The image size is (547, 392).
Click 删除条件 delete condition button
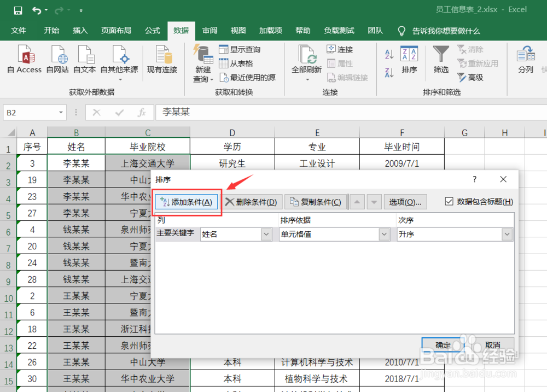(x=252, y=202)
